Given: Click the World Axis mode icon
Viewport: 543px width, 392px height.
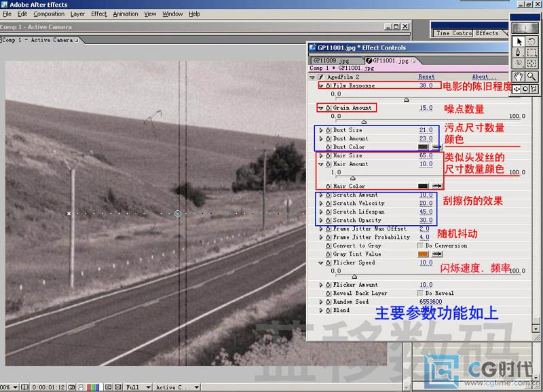Looking at the screenshot, I should [525, 89].
